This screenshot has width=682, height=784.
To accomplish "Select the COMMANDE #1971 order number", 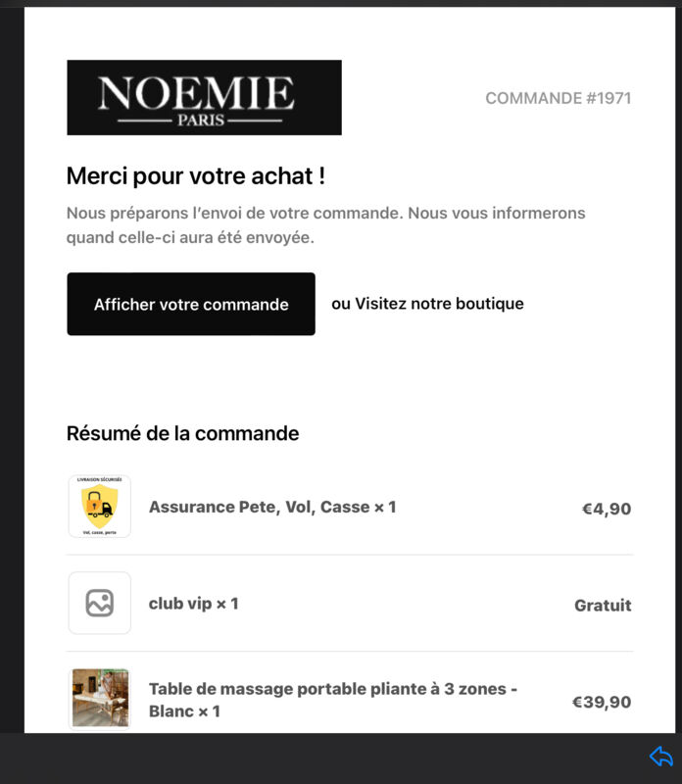I will (x=558, y=98).
